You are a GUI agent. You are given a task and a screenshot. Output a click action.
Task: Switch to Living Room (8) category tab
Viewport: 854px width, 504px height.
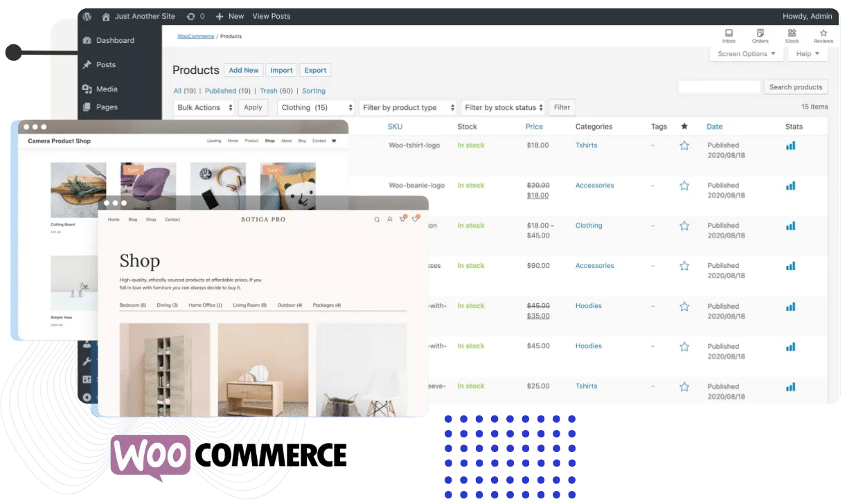[249, 305]
